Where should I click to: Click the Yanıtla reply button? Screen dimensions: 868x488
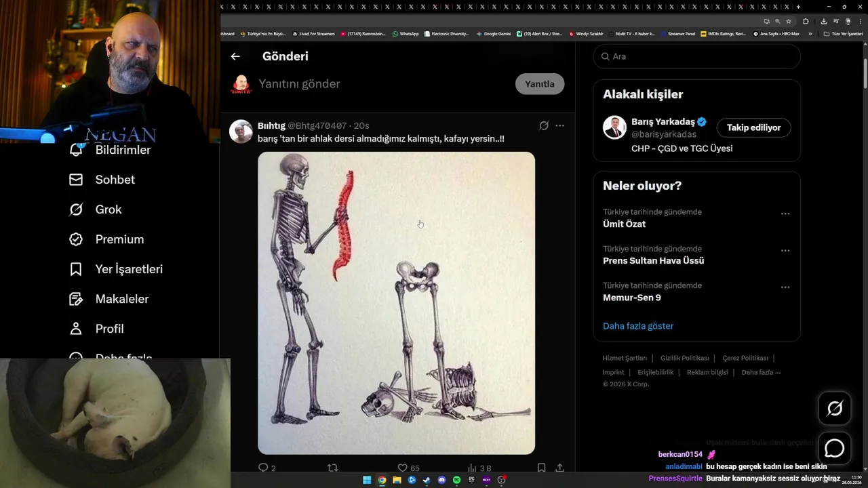tap(540, 84)
